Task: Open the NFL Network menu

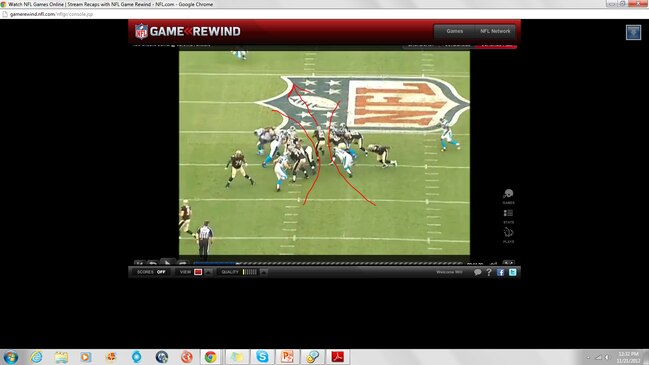Action: tap(495, 31)
